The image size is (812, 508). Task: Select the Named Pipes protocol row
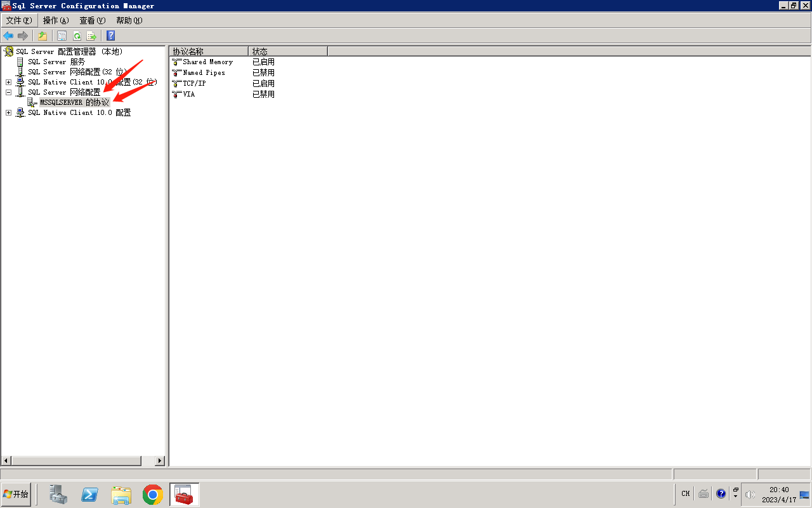coord(204,72)
